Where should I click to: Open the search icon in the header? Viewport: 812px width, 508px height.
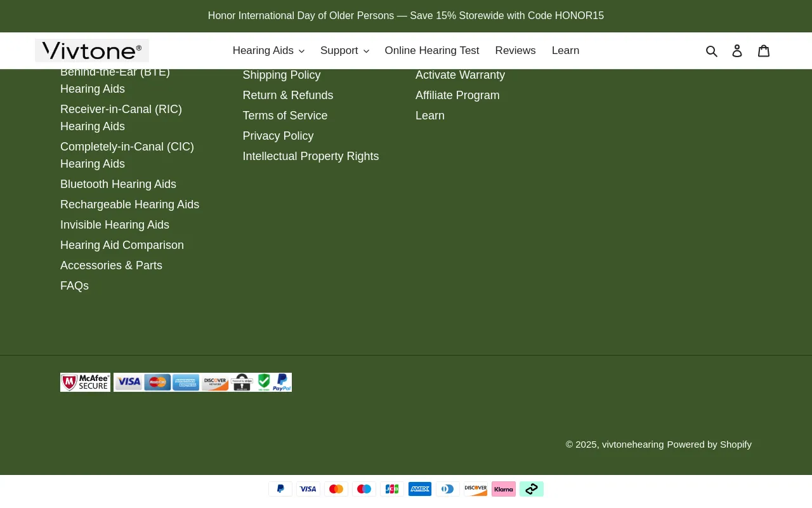712,50
